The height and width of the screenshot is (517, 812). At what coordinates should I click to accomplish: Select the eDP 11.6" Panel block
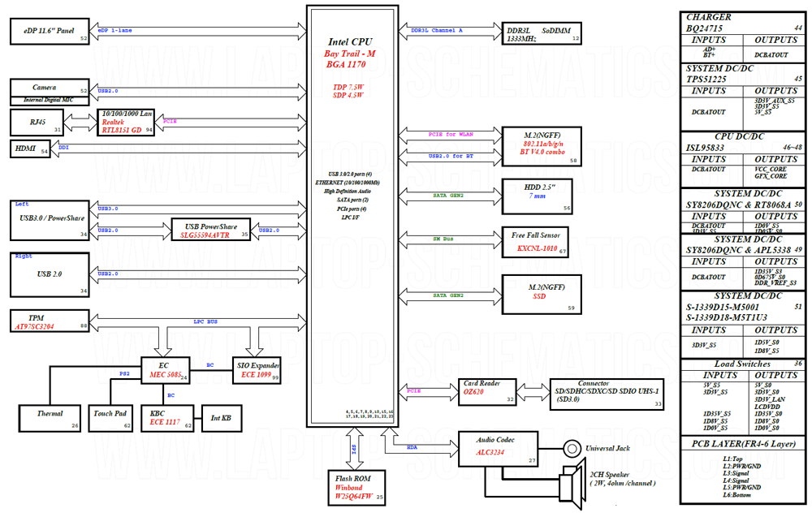50,31
